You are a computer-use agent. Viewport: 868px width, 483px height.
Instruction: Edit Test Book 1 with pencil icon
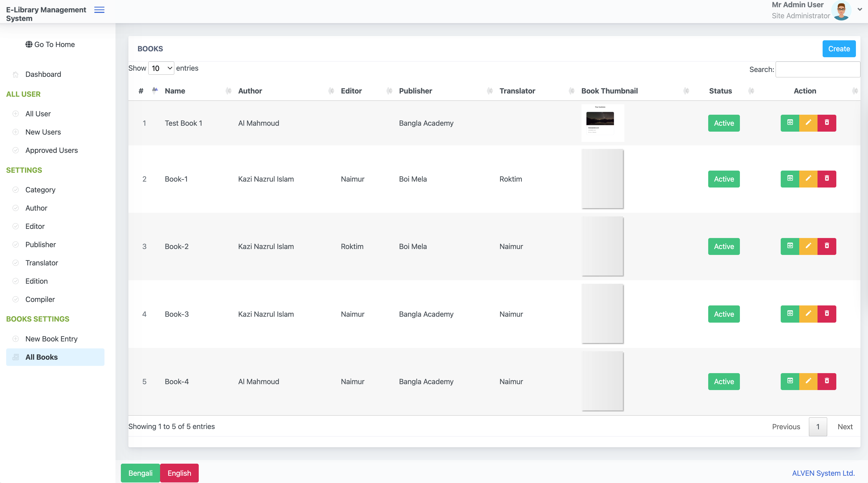point(808,123)
